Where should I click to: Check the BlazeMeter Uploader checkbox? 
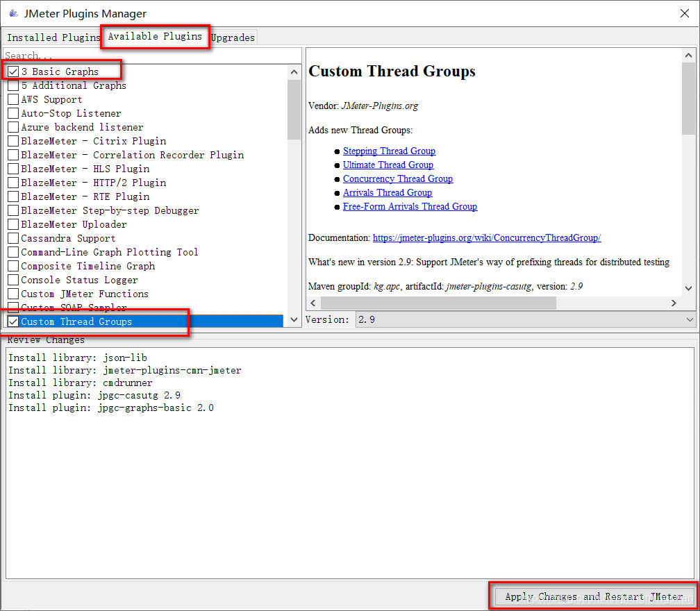(13, 224)
